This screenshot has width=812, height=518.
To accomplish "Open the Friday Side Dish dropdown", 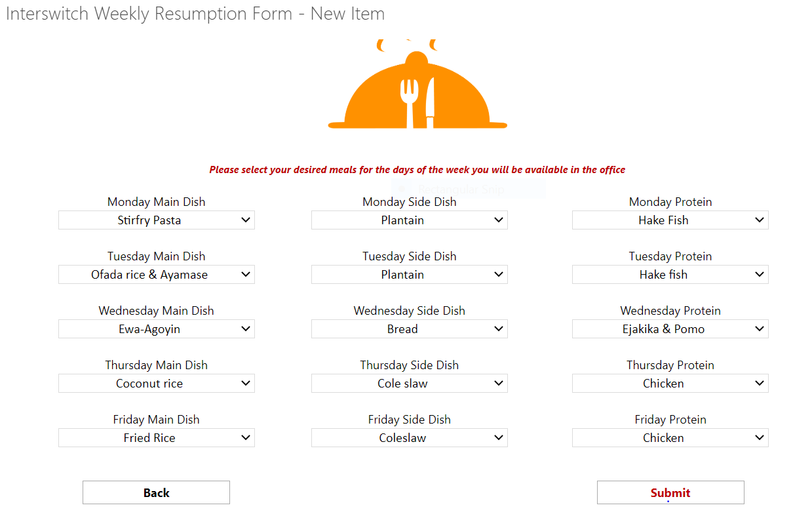I will pos(409,438).
